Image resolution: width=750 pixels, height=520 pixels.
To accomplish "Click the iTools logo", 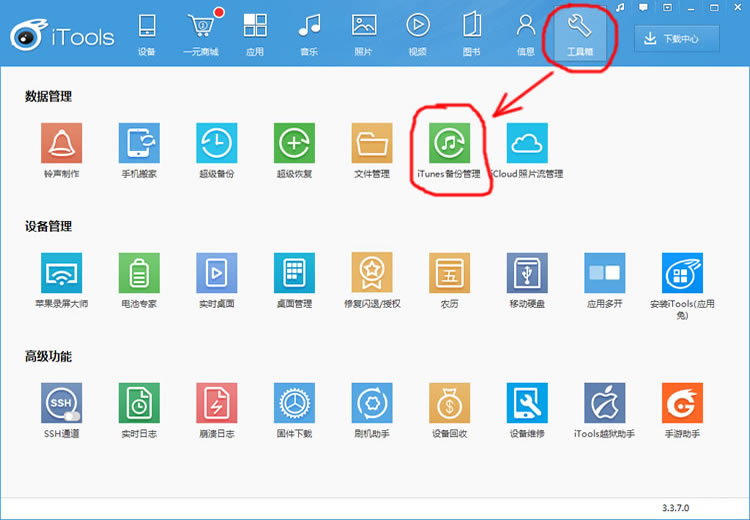I will click(x=62, y=35).
